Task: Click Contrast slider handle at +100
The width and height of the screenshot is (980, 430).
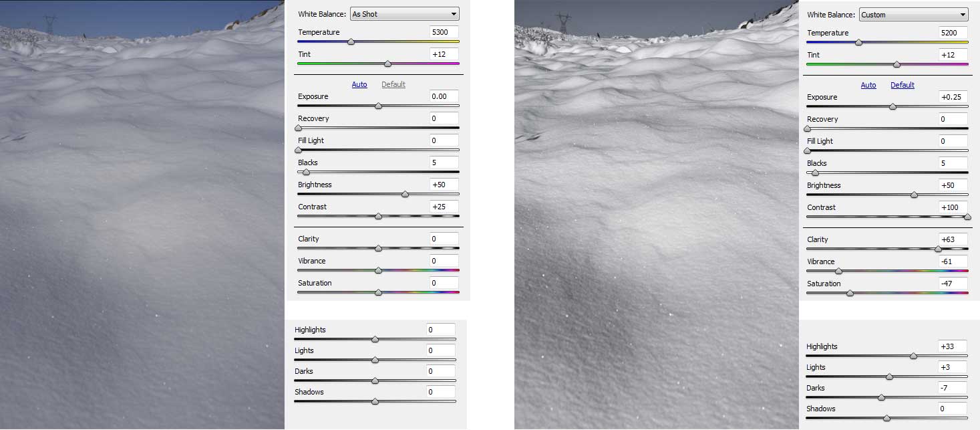Action: [967, 217]
